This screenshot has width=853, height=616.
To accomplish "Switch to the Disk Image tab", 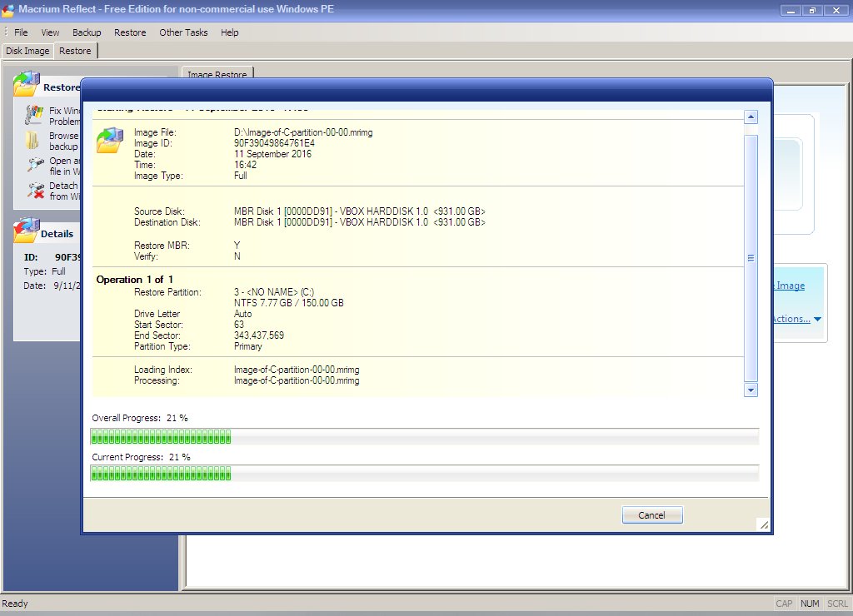I will (27, 51).
